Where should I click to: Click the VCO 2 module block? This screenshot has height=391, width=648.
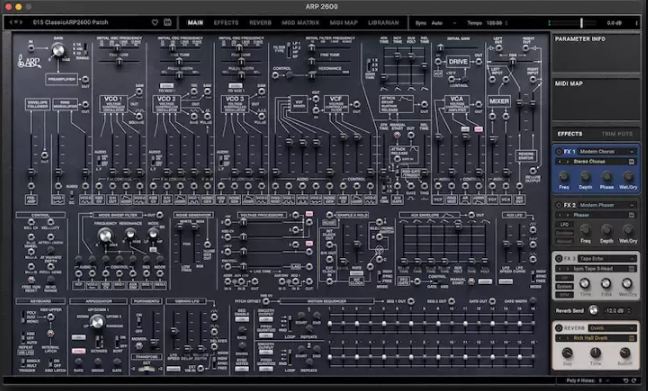click(167, 104)
